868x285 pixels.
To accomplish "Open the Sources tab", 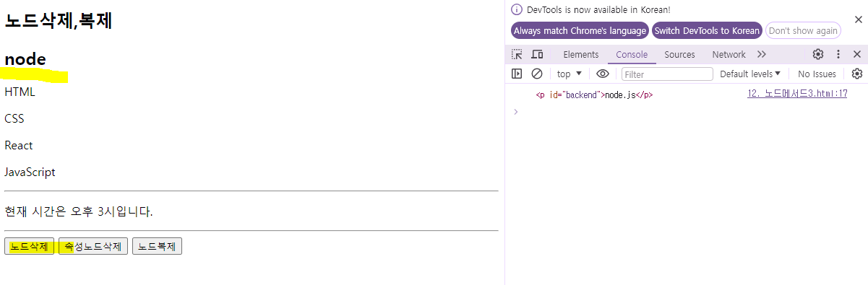I will 679,54.
